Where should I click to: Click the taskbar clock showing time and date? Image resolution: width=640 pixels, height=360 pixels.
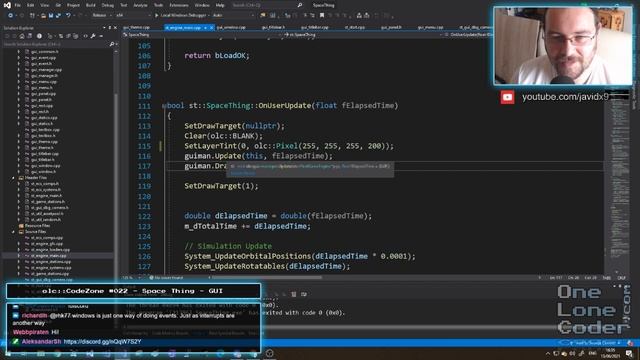click(610, 353)
